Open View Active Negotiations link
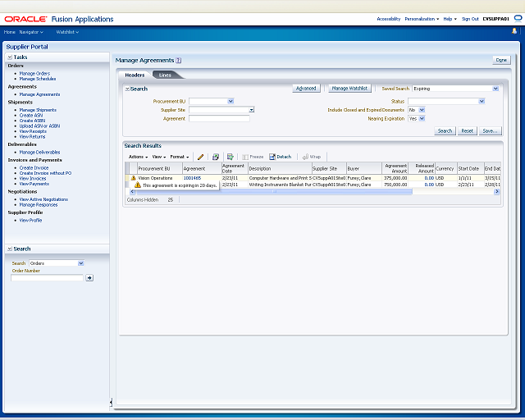 [43, 199]
